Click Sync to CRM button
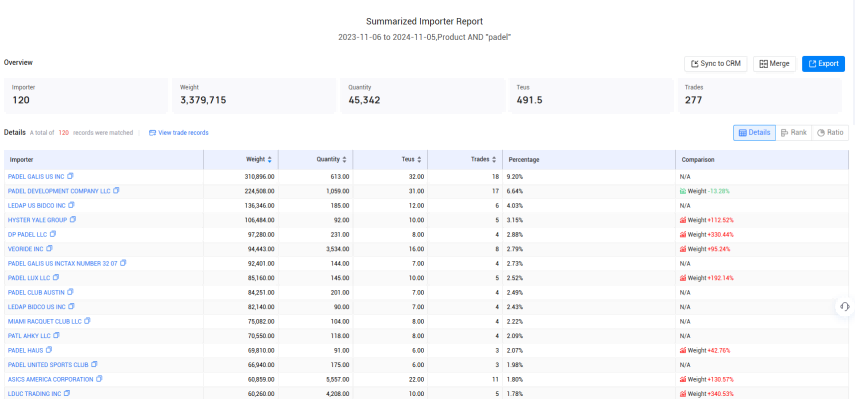Viewport: 855px width, 399px height. tap(715, 64)
